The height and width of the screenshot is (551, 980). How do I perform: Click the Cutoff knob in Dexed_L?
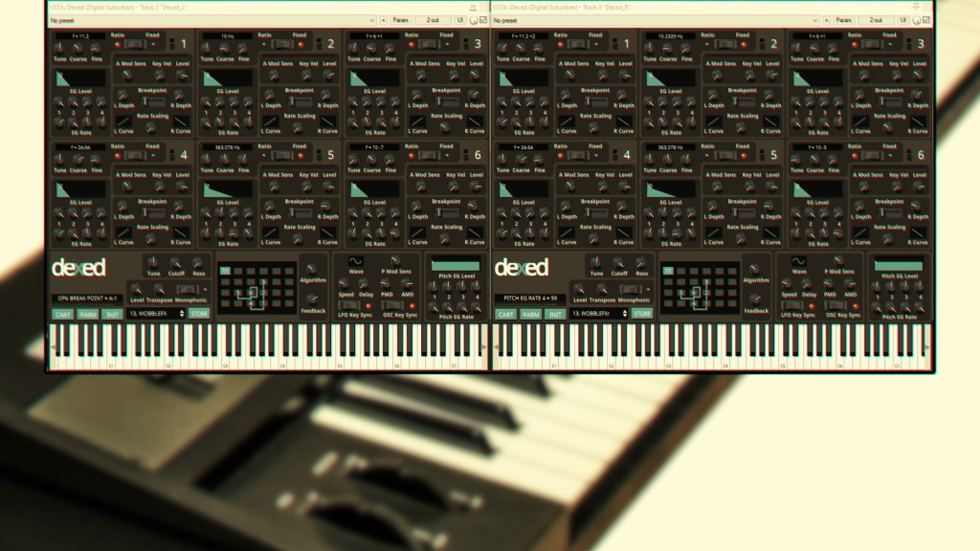[176, 262]
